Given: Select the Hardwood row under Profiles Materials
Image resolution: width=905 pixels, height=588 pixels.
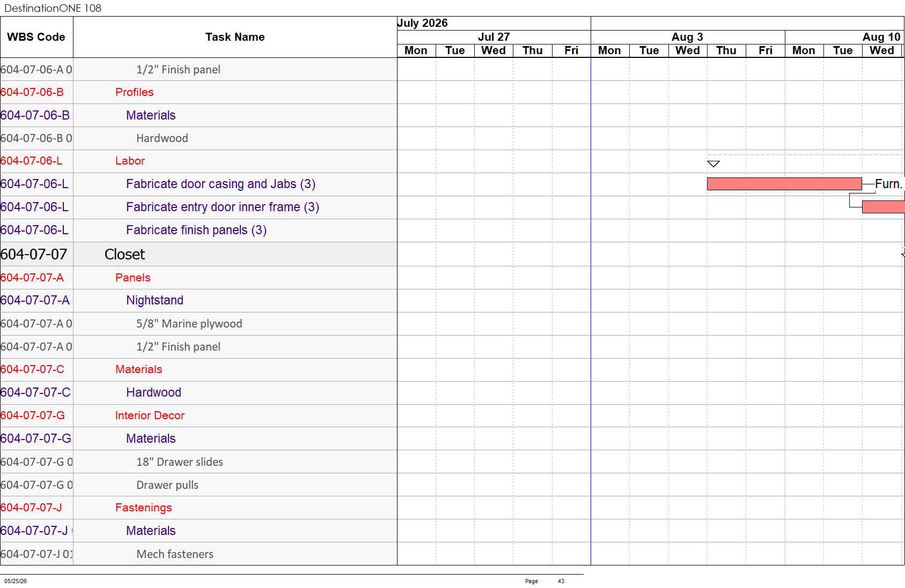Looking at the screenshot, I should 198,138.
